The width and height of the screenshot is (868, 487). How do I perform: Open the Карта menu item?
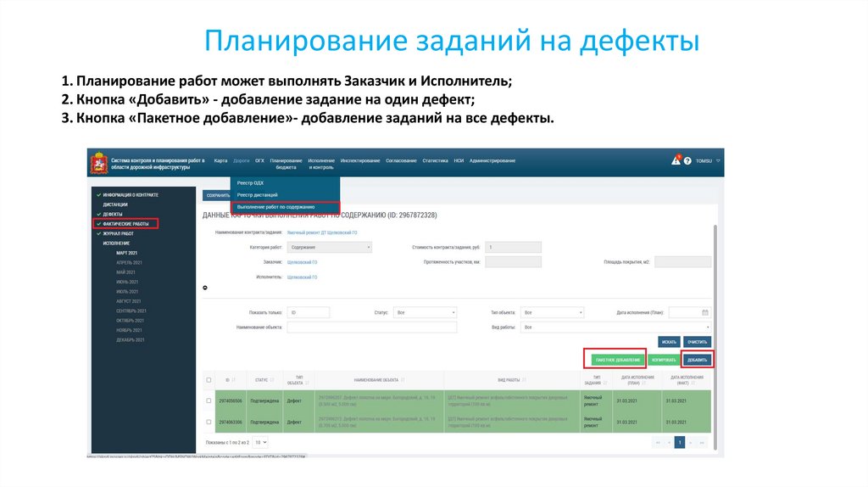coord(220,160)
